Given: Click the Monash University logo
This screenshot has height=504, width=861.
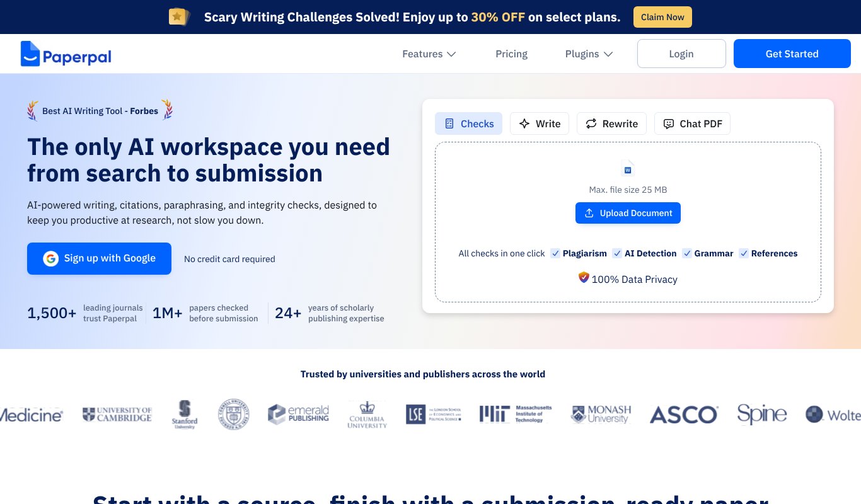Looking at the screenshot, I should [x=601, y=414].
